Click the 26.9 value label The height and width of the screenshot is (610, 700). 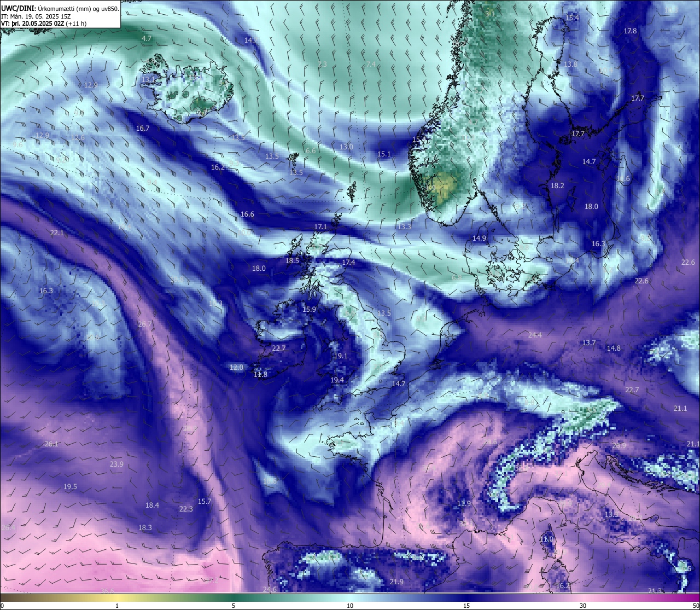click(x=619, y=446)
